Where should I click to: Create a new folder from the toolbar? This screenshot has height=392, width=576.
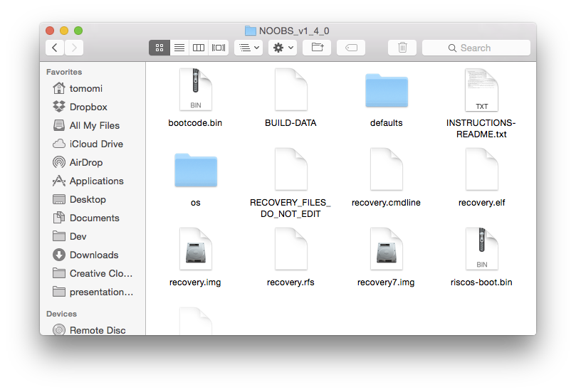point(317,48)
